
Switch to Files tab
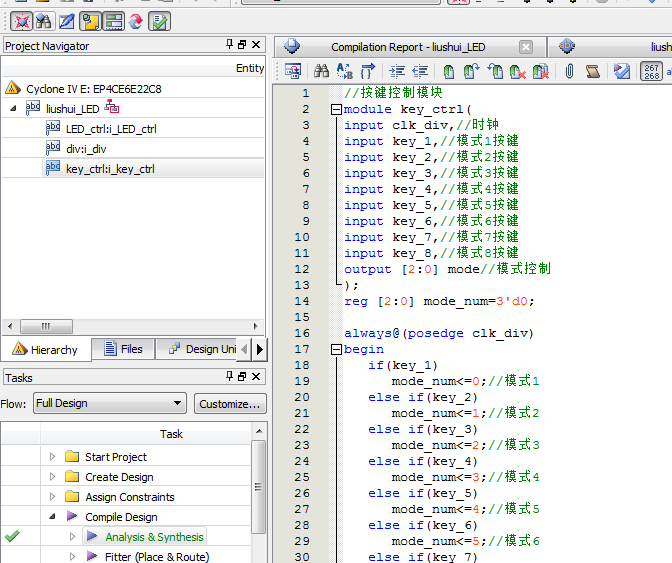(x=123, y=349)
